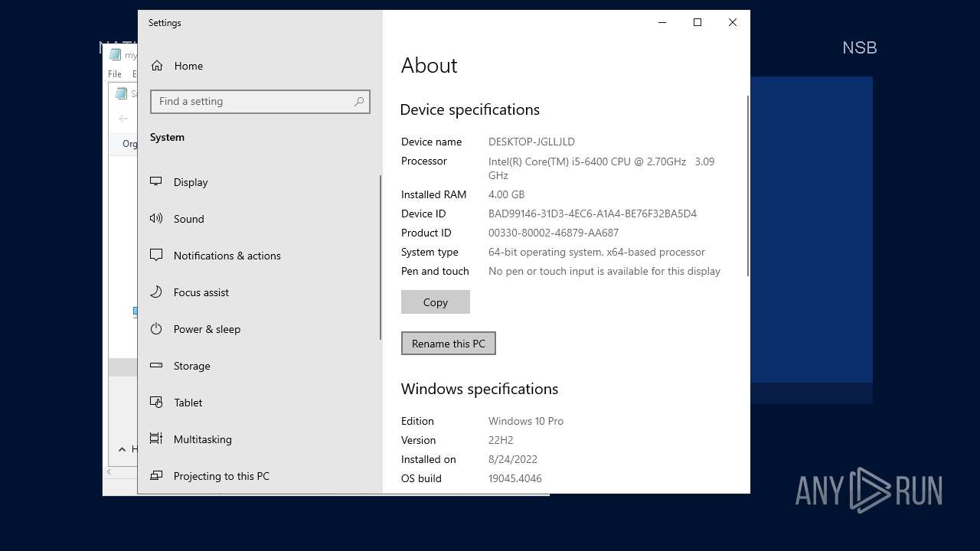Open Focus assist moon icon
The height and width of the screenshot is (551, 980).
point(156,292)
